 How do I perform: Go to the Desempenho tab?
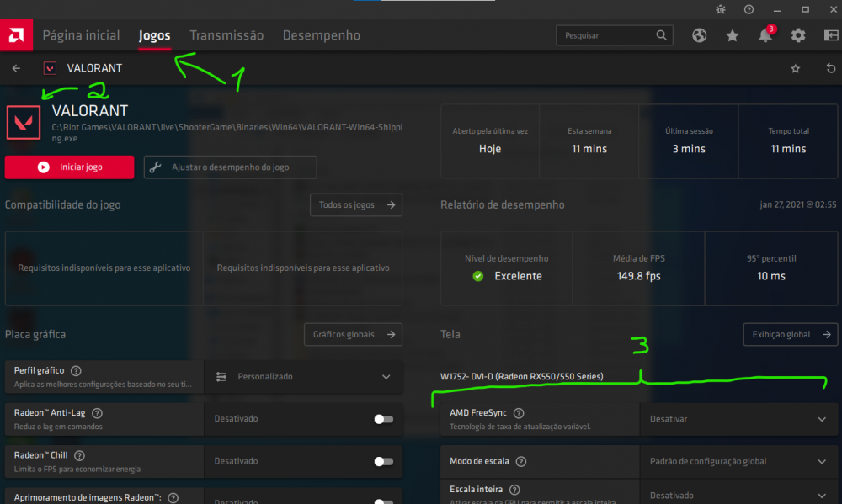click(322, 35)
